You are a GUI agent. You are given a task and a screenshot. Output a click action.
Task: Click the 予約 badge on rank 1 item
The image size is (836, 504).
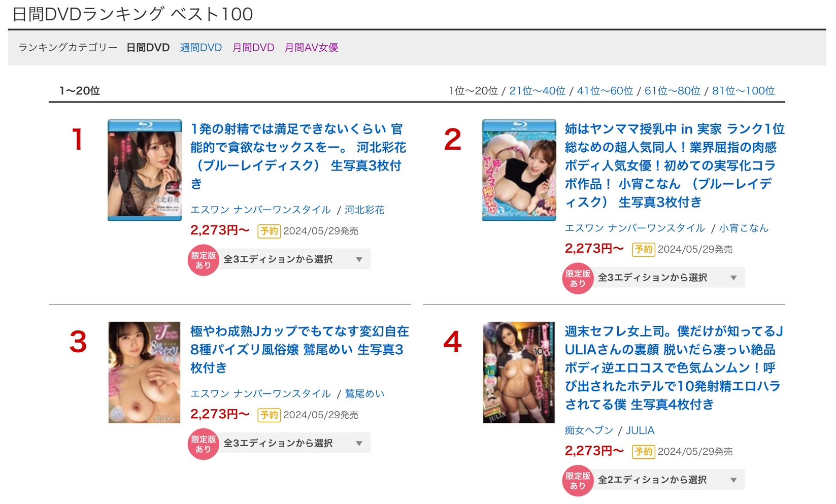(x=269, y=231)
